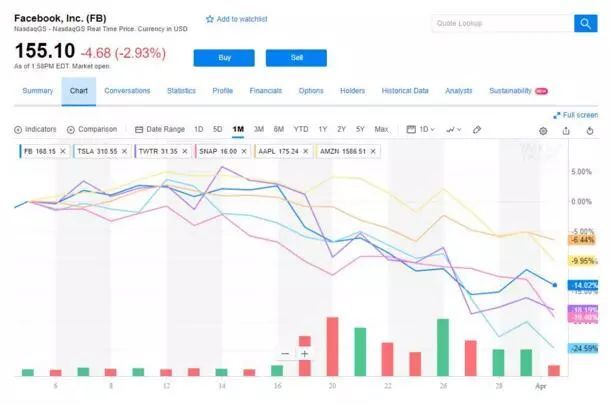Click the Add to watchlist star
The image size is (611, 405).
[210, 19]
